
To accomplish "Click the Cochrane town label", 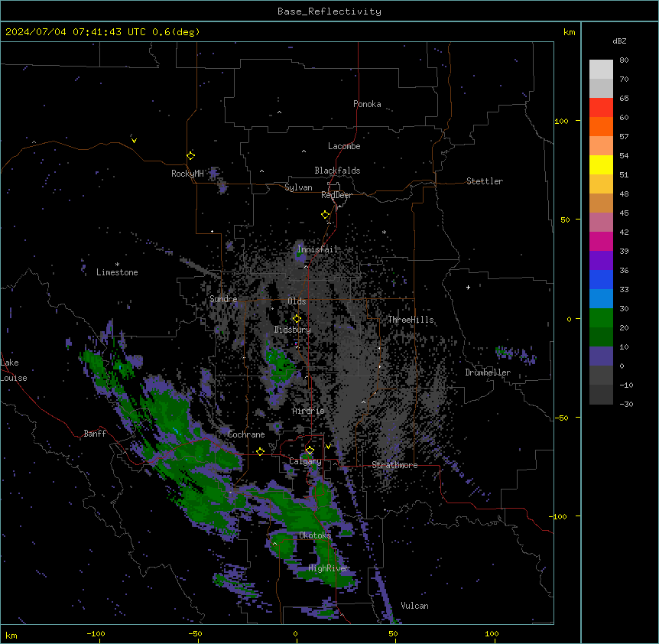I will pyautogui.click(x=246, y=434).
